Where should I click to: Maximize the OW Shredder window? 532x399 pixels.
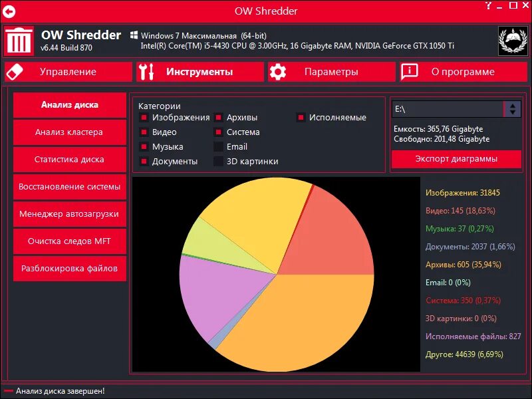[x=513, y=5]
